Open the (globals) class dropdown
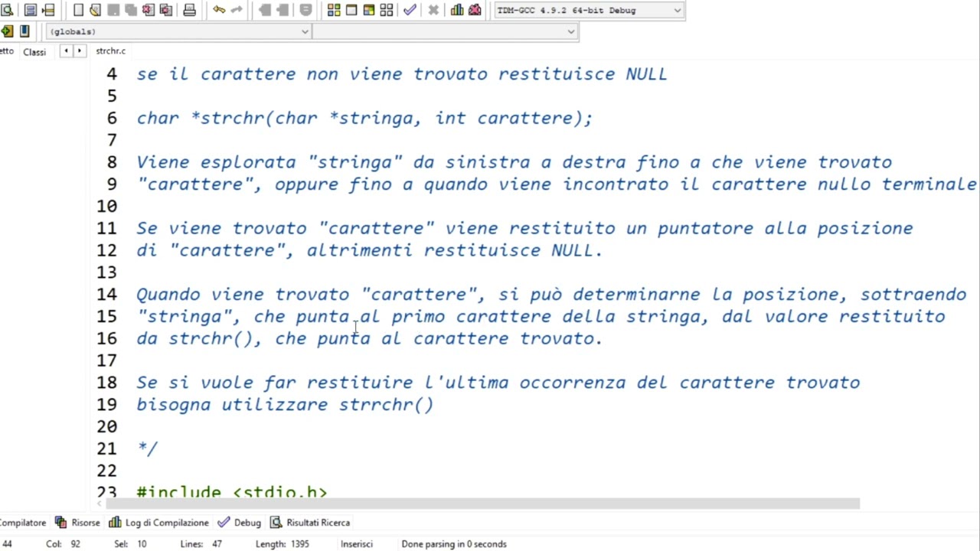Image resolution: width=980 pixels, height=551 pixels. [178, 31]
